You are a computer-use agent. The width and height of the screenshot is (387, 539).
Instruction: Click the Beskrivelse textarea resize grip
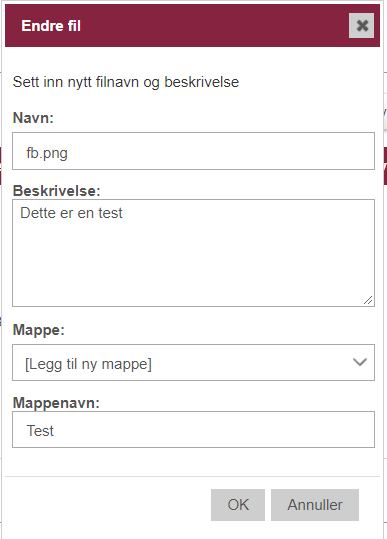click(x=368, y=300)
